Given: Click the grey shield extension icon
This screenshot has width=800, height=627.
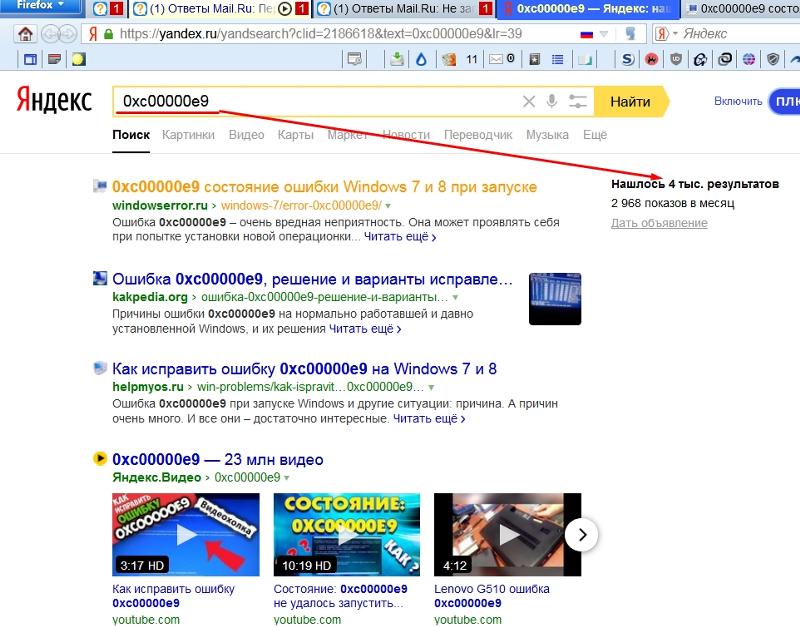Looking at the screenshot, I should click(773, 59).
